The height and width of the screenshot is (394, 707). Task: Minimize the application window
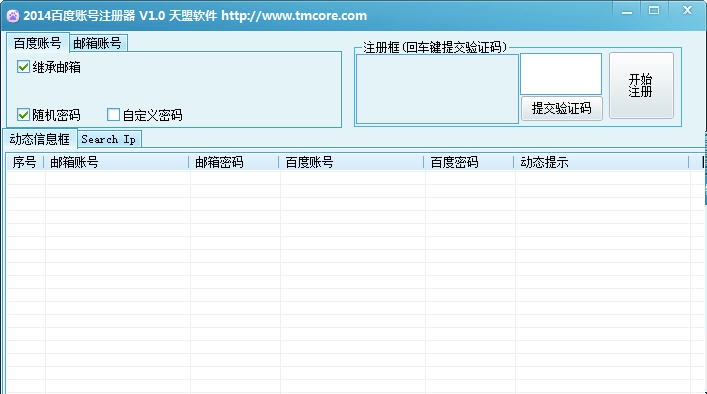tap(627, 12)
